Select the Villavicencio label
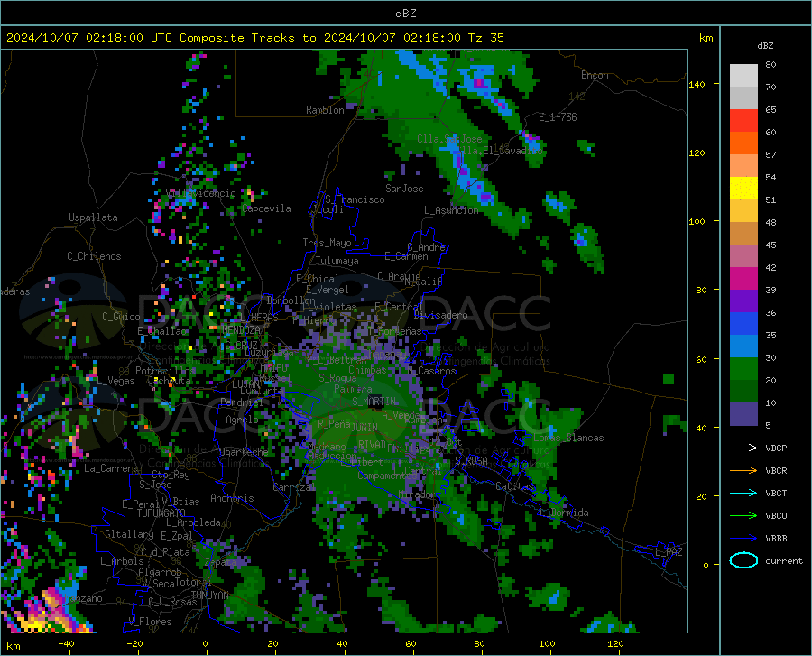Image resolution: width=812 pixels, height=656 pixels. coord(201,193)
